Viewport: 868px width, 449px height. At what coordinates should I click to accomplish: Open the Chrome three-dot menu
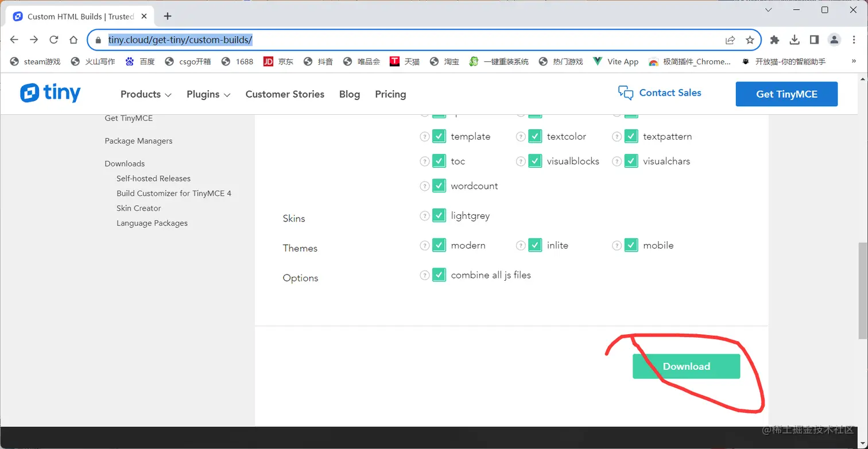click(853, 40)
